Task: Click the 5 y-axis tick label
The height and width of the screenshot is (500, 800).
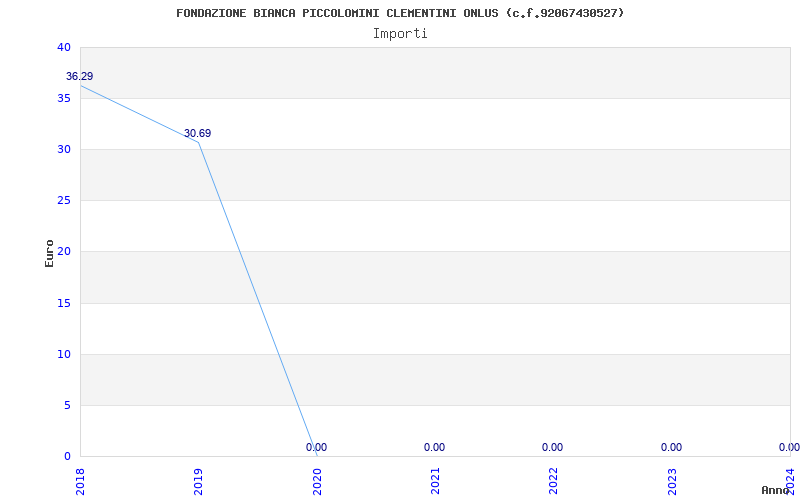Action: click(67, 406)
